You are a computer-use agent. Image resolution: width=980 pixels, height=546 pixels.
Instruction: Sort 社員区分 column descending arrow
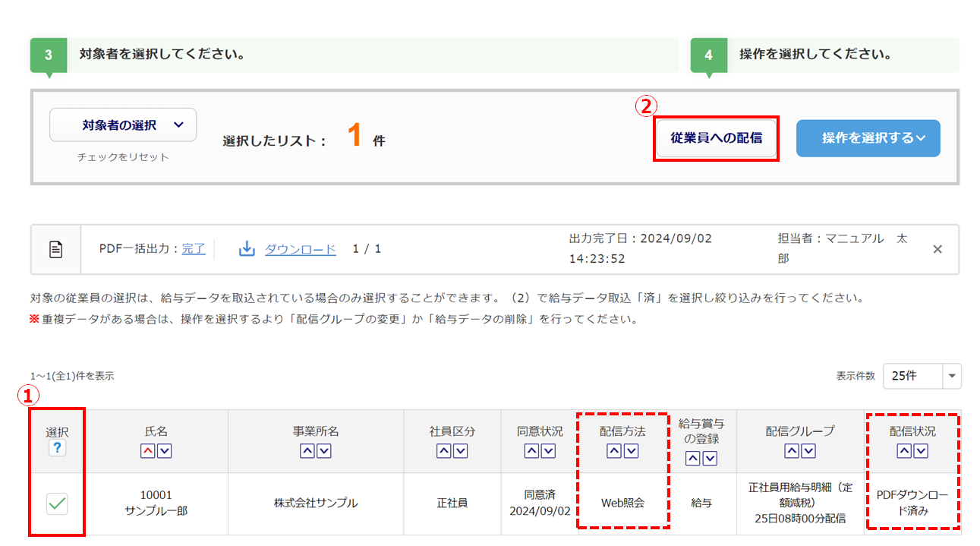[x=460, y=451]
